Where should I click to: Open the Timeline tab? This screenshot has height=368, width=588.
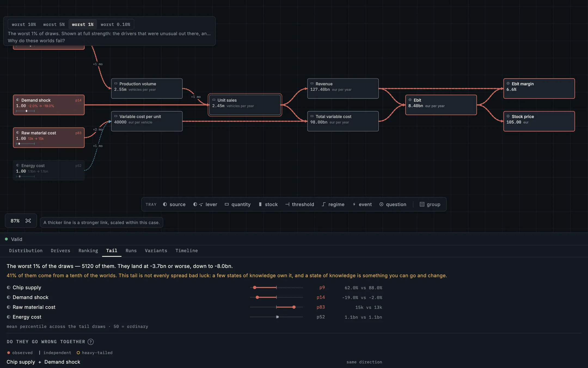[186, 251]
